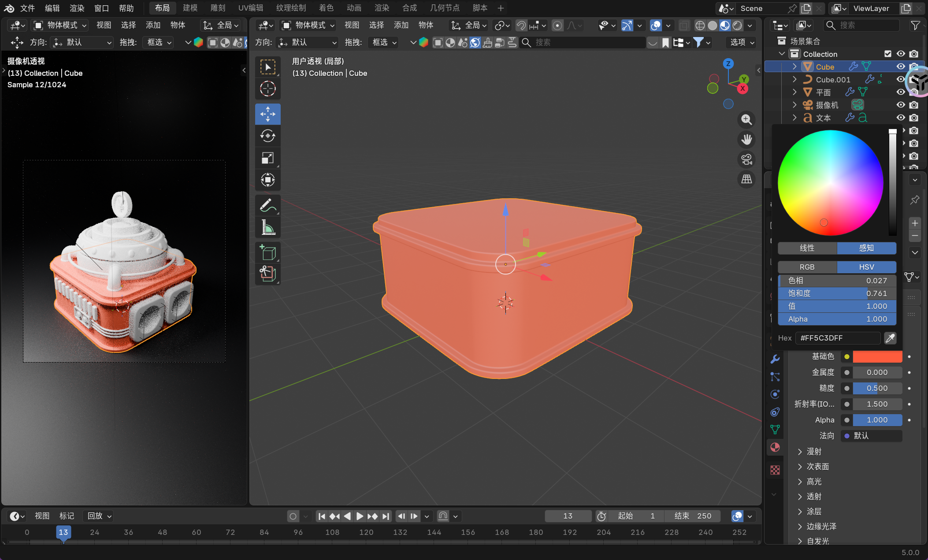Uncheck the Collection exclude checkbox
The height and width of the screenshot is (560, 928).
coord(888,54)
